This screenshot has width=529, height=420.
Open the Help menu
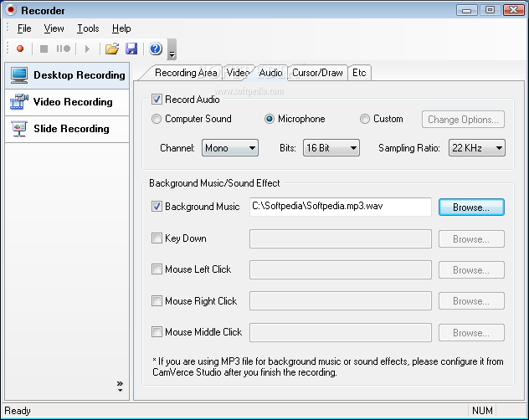tap(121, 28)
